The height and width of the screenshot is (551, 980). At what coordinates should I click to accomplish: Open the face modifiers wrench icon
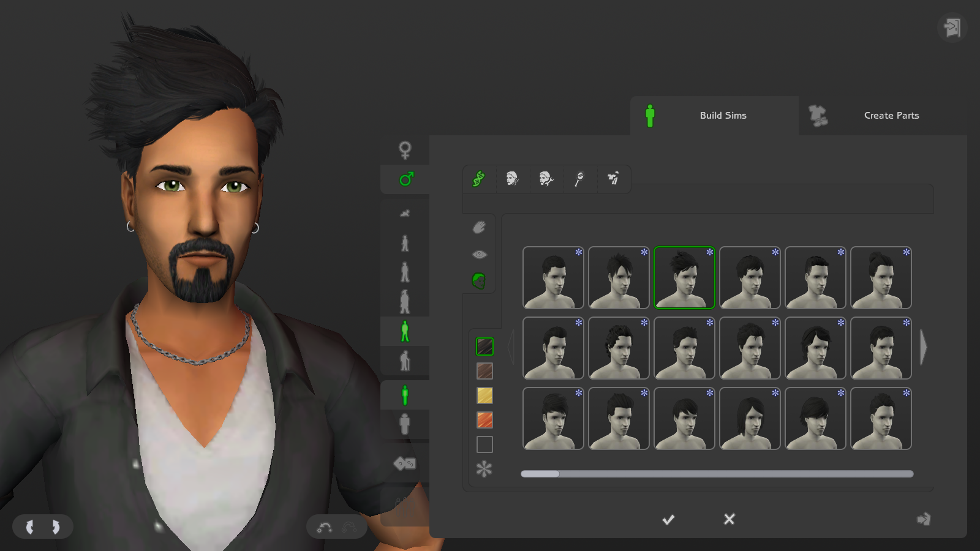click(x=546, y=179)
